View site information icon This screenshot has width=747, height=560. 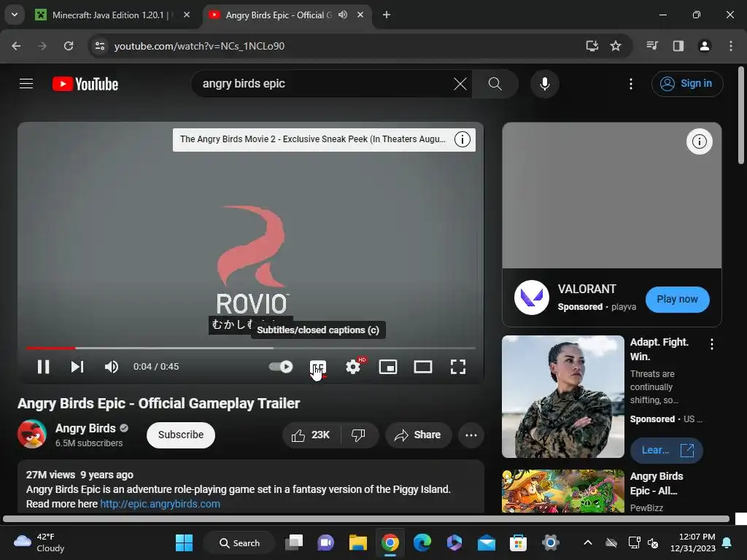coord(100,46)
